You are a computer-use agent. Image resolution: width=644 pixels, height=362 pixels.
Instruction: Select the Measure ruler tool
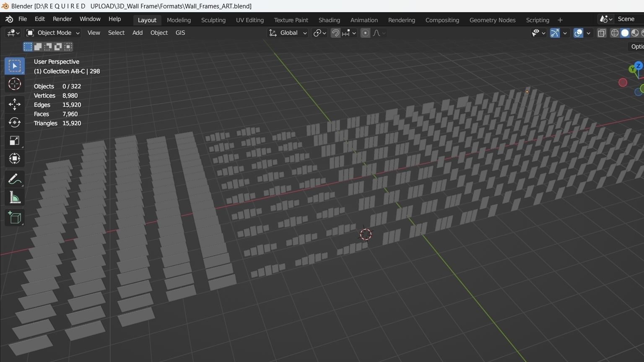pyautogui.click(x=15, y=197)
